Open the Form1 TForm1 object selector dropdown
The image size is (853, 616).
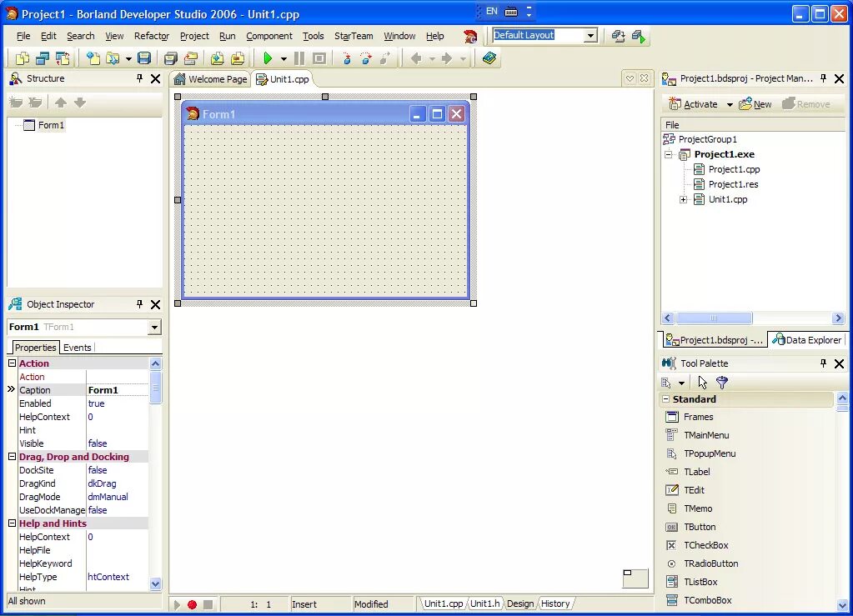[x=154, y=328]
